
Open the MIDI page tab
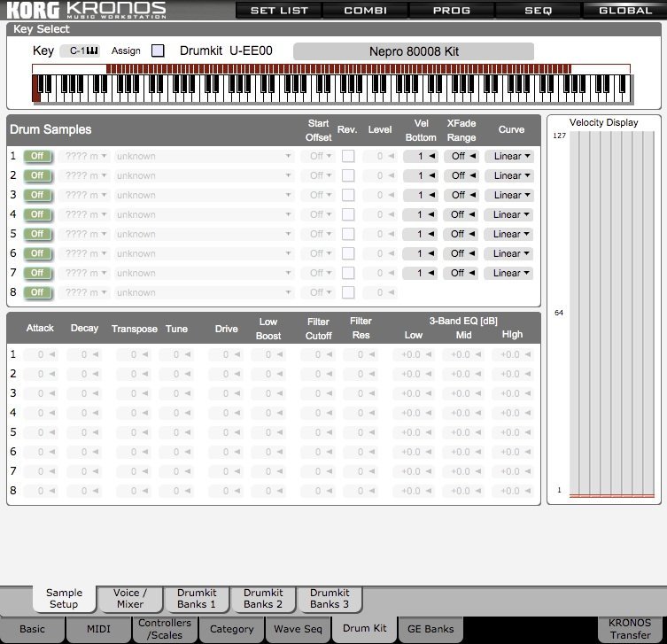tap(98, 629)
